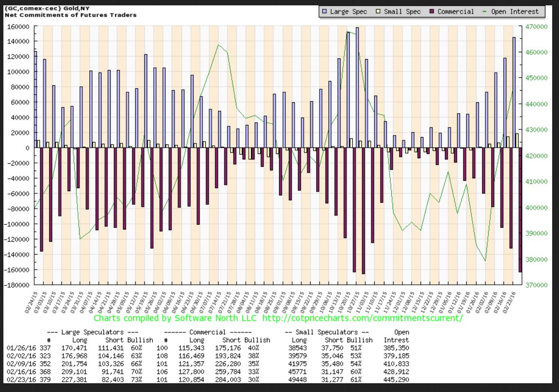Viewport: 559px width, 392px height.
Task: Click the Commercial legend color box
Action: point(431,12)
